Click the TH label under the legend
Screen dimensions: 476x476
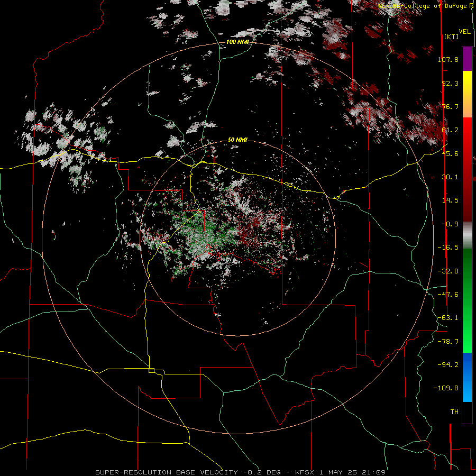pos(454,412)
